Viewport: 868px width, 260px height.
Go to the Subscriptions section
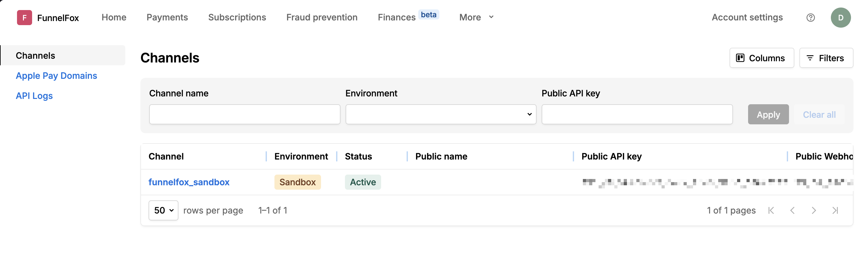pyautogui.click(x=237, y=17)
